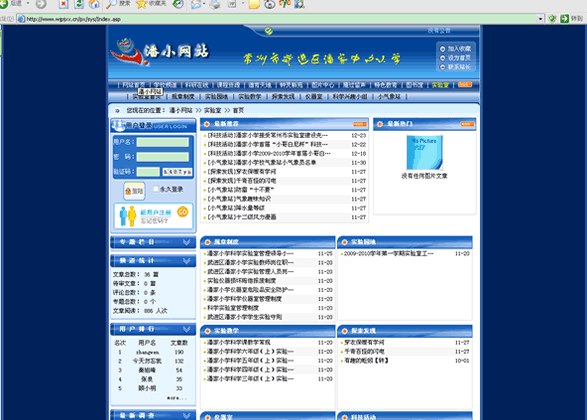Collapse the 频道统计 panel chevron

click(x=186, y=261)
